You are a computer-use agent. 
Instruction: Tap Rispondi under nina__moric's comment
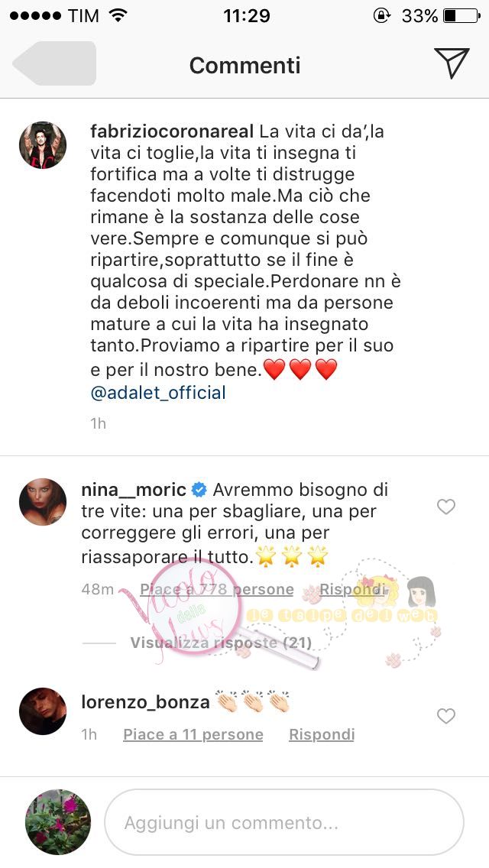(x=352, y=590)
